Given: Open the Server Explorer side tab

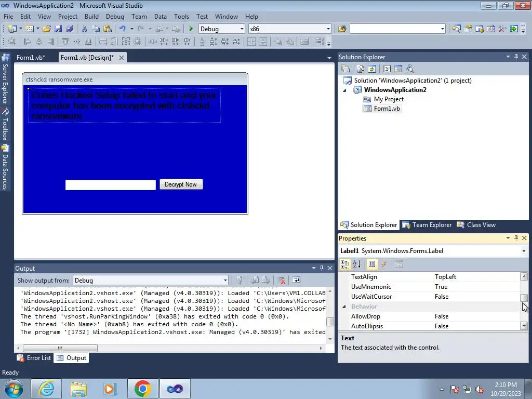Looking at the screenshot, I should 5,79.
